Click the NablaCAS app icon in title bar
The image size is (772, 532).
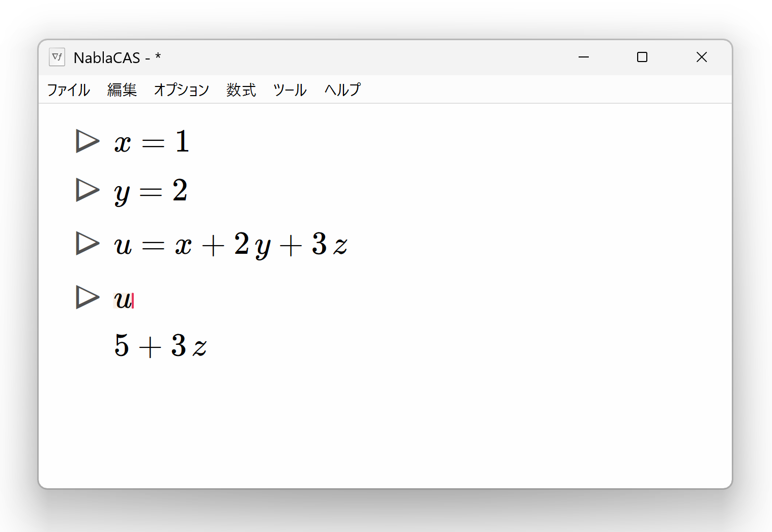57,57
